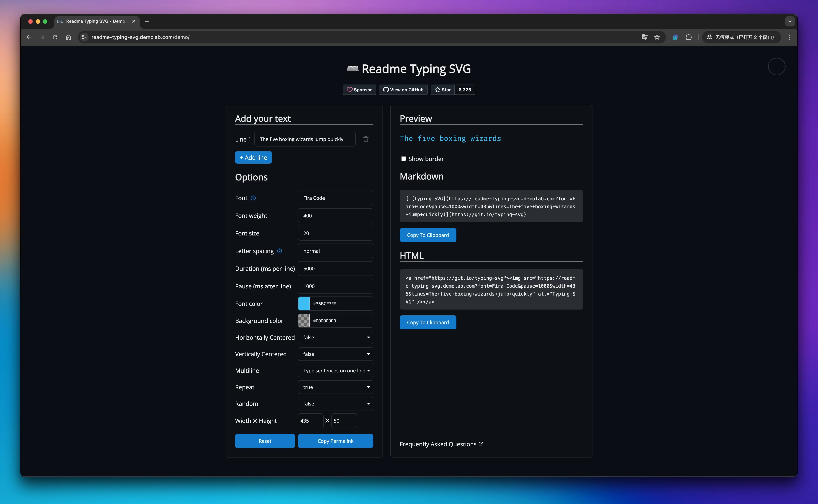
Task: Click the Copy Permalink button
Action: pyautogui.click(x=335, y=441)
